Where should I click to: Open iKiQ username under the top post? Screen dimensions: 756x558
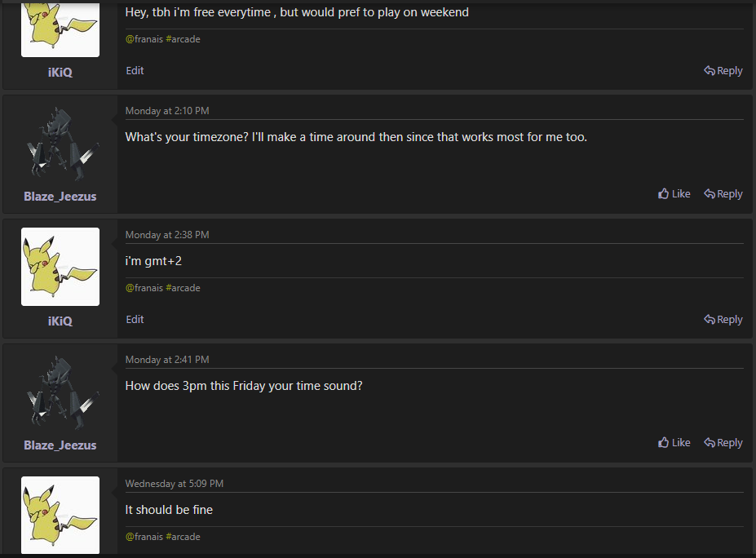click(60, 73)
